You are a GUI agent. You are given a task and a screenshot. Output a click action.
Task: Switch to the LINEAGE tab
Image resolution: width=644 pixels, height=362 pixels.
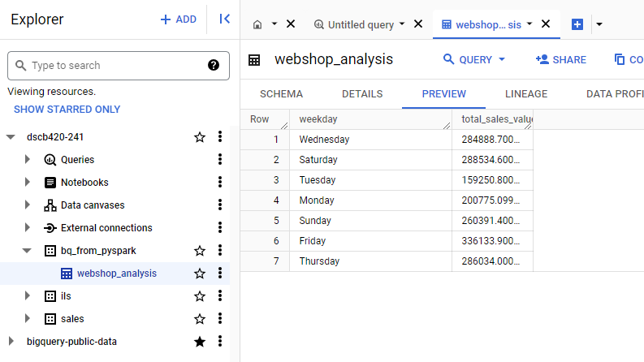pos(526,94)
